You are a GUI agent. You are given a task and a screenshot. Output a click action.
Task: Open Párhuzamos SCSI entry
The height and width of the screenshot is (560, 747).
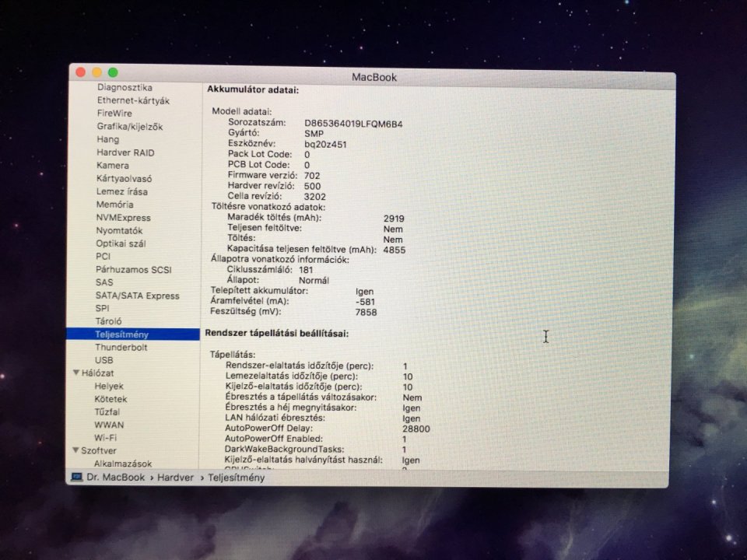coord(133,270)
